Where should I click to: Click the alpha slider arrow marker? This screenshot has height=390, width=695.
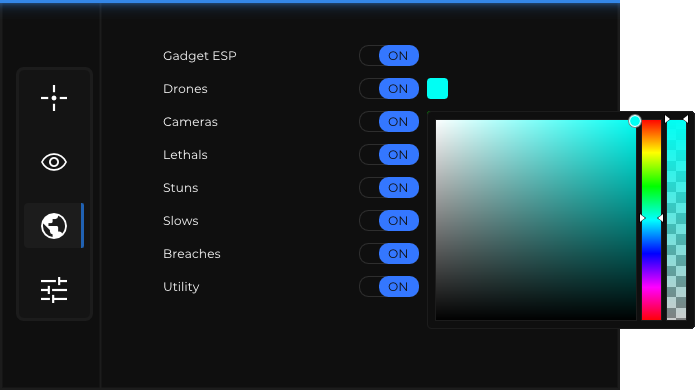(x=676, y=119)
